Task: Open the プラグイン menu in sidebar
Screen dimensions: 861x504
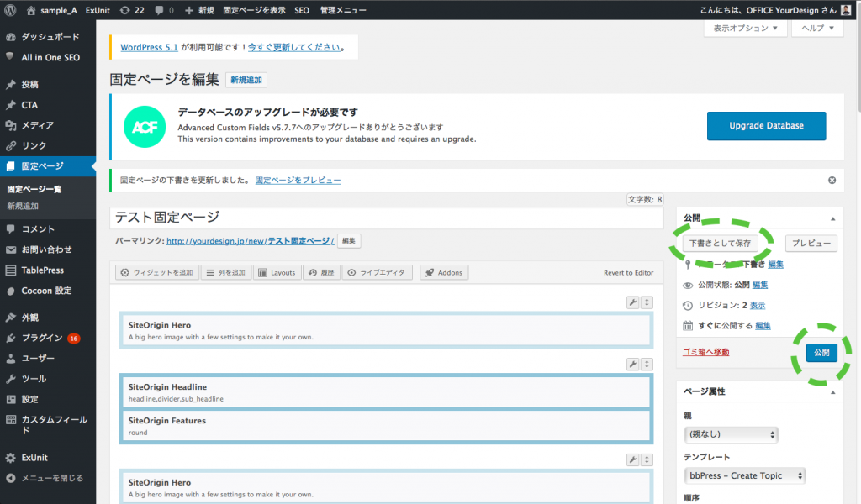Action: point(42,338)
